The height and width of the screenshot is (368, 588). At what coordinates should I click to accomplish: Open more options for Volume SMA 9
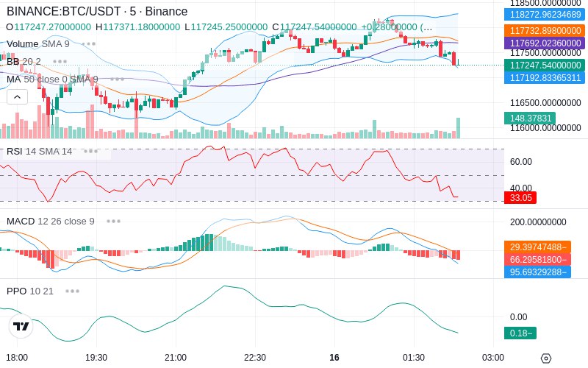click(88, 44)
